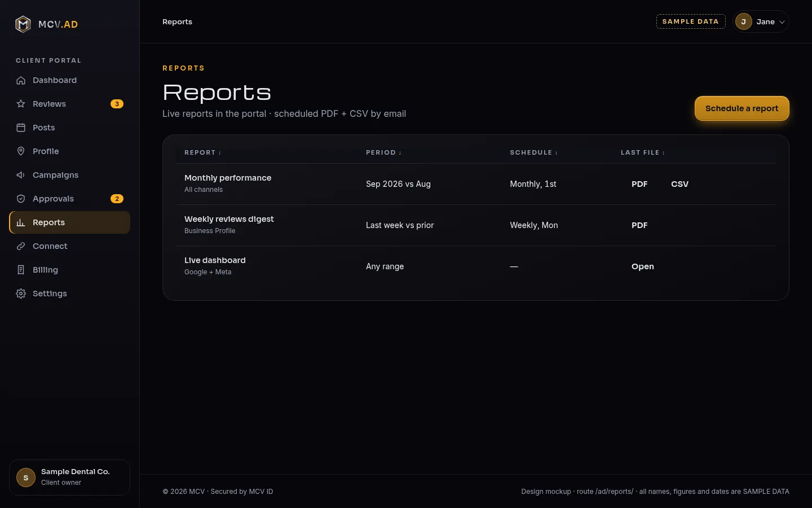Viewport: 812px width, 508px height.
Task: Click the Campaigns megaphone icon
Action: pyautogui.click(x=21, y=175)
